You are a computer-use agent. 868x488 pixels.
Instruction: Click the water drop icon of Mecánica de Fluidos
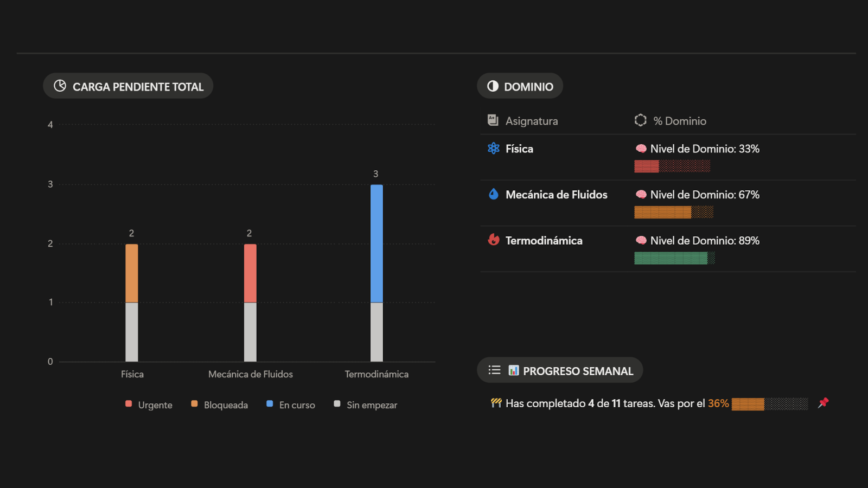tap(494, 194)
